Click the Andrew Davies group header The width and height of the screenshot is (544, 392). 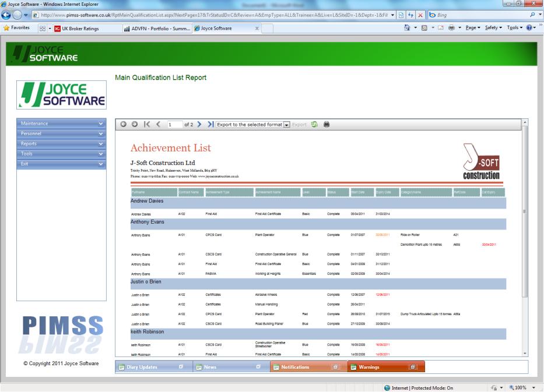coord(318,203)
